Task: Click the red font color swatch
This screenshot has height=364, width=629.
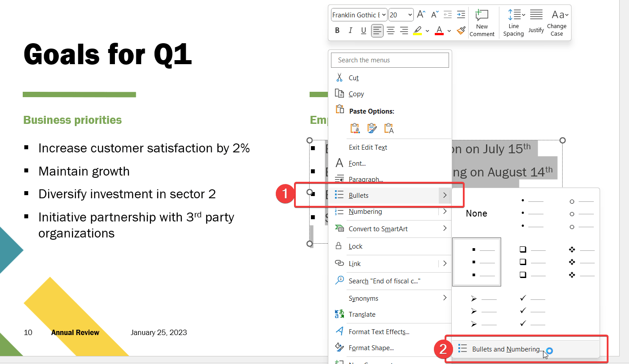Action: click(x=439, y=30)
